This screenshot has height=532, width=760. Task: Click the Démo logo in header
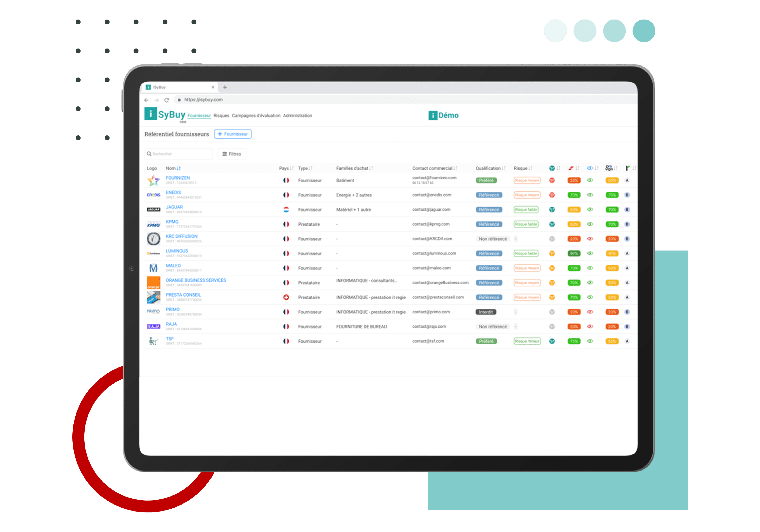(443, 115)
